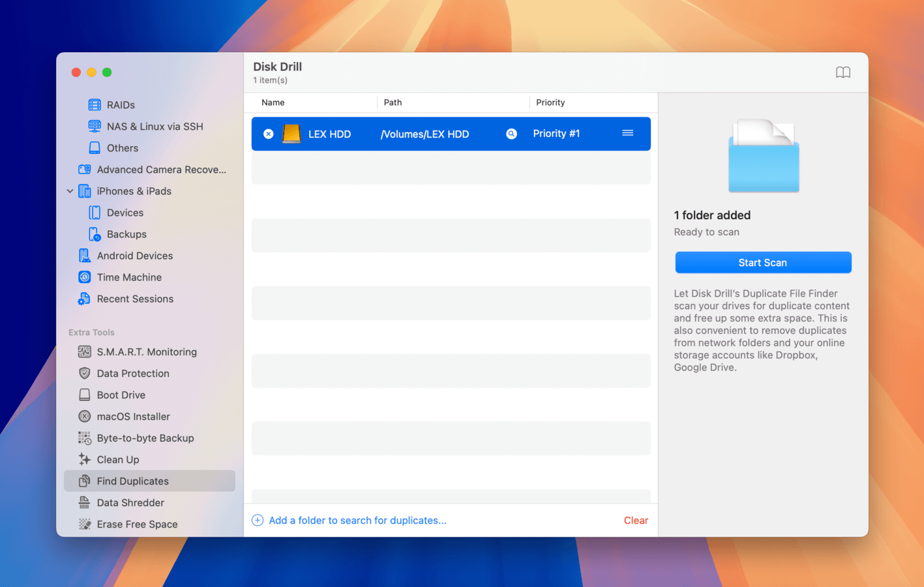Image resolution: width=924 pixels, height=587 pixels.
Task: Click the plus icon to add folder
Action: (258, 520)
